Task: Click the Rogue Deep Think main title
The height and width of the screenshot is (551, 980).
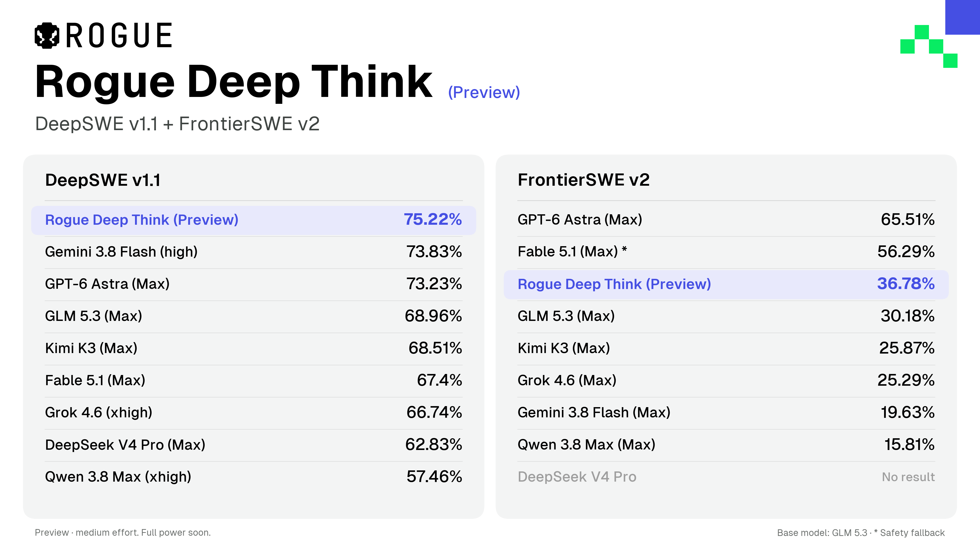Action: tap(234, 82)
